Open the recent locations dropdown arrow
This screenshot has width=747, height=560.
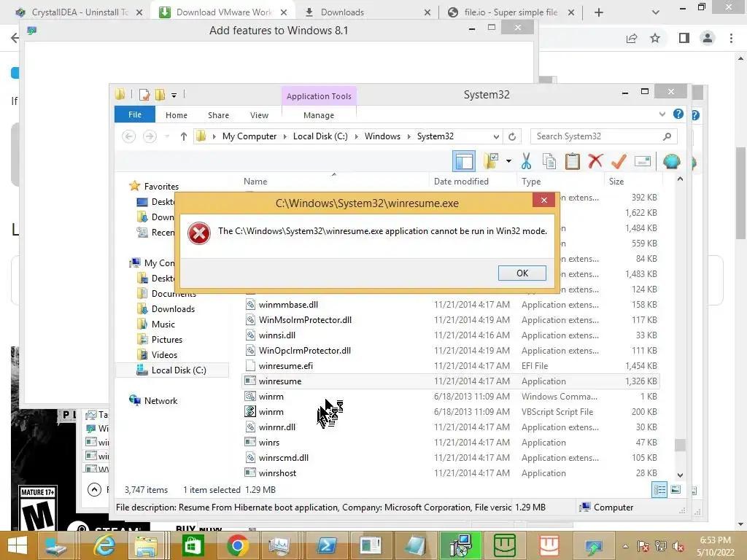[167, 136]
